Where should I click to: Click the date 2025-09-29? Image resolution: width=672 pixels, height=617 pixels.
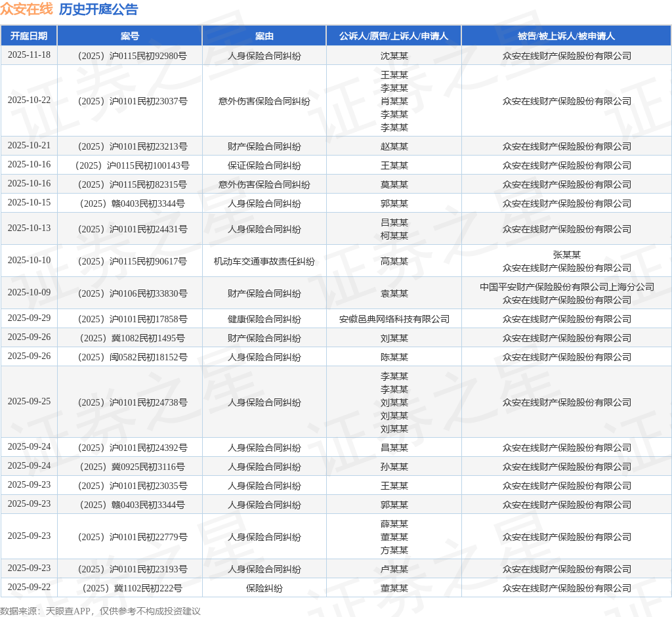(x=29, y=318)
